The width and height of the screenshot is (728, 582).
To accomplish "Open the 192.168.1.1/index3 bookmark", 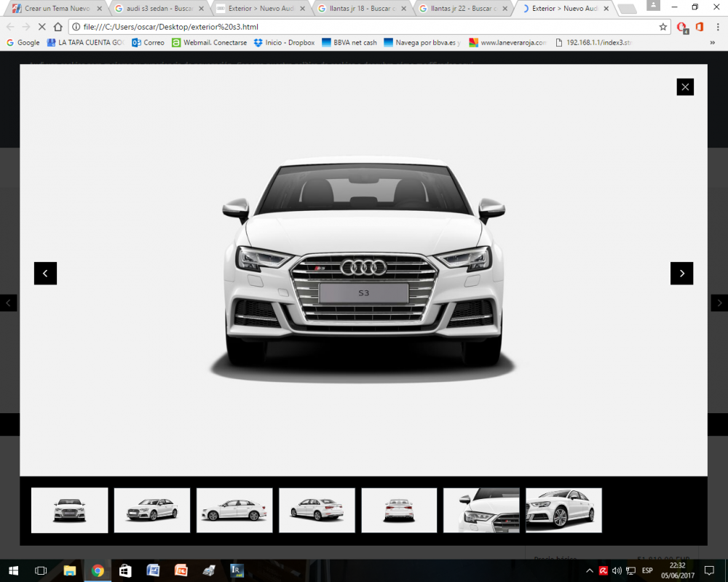I will point(593,43).
